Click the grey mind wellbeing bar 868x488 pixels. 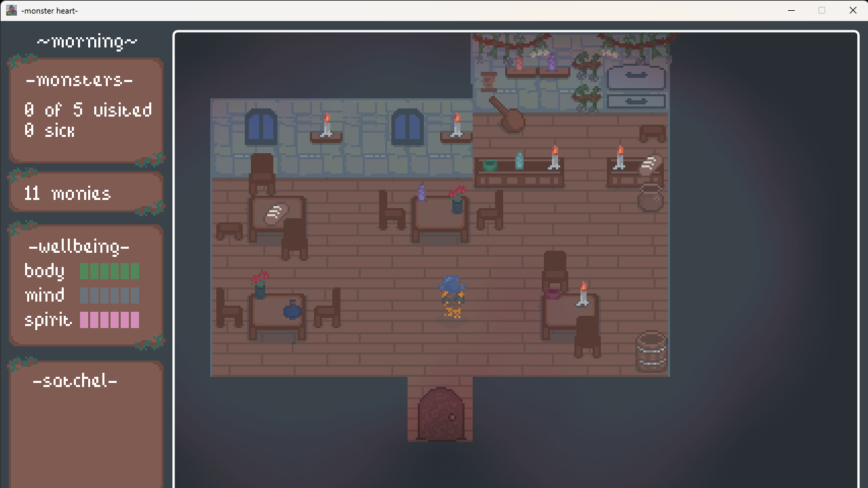[x=109, y=296]
